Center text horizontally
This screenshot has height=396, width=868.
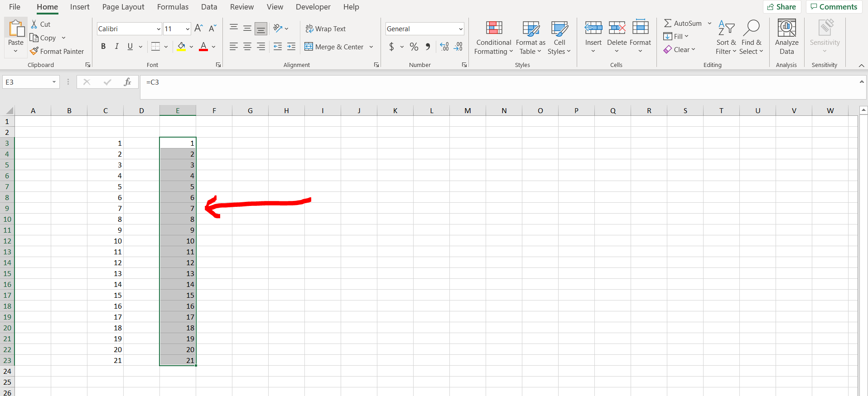click(x=247, y=47)
